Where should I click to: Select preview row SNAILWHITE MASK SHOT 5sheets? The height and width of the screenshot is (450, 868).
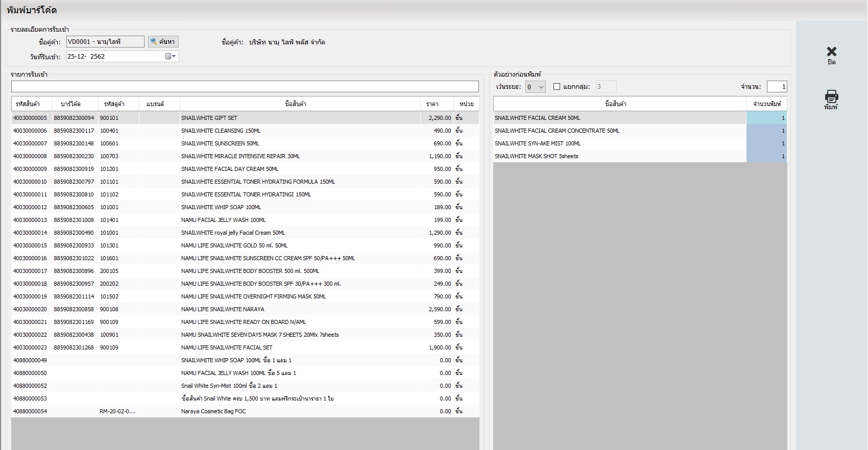[640, 156]
